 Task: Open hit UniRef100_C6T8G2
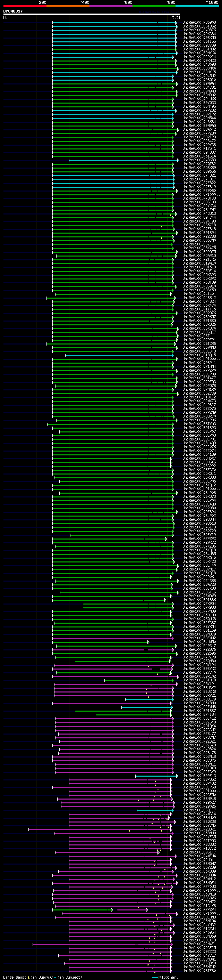tap(199, 26)
